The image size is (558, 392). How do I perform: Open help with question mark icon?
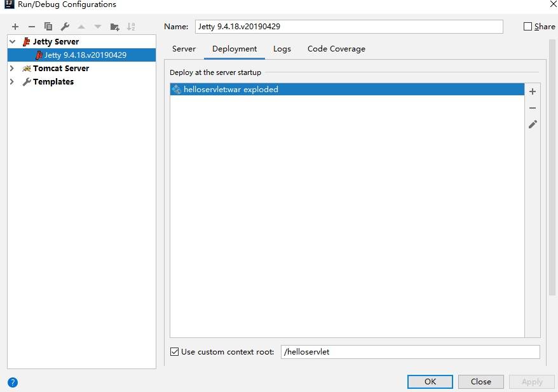(x=13, y=382)
